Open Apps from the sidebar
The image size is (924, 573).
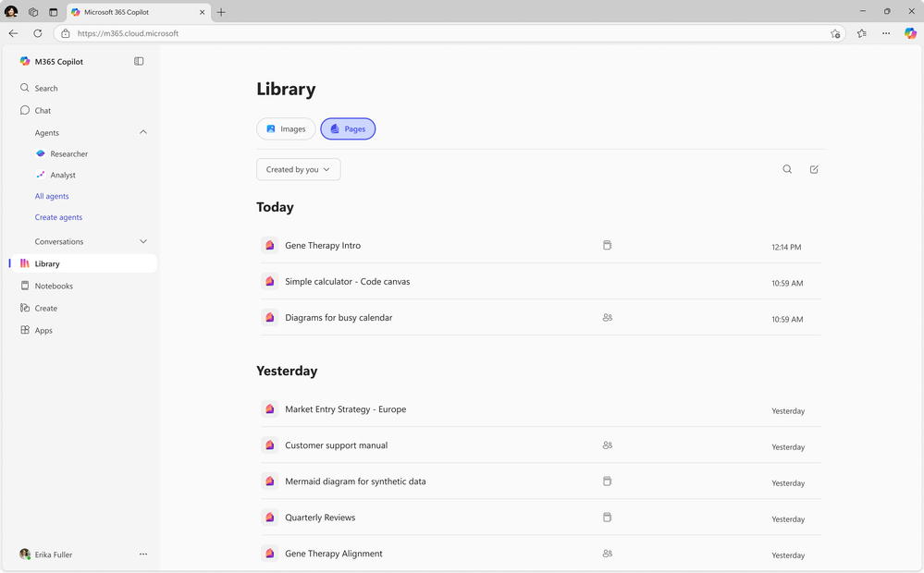pyautogui.click(x=43, y=330)
